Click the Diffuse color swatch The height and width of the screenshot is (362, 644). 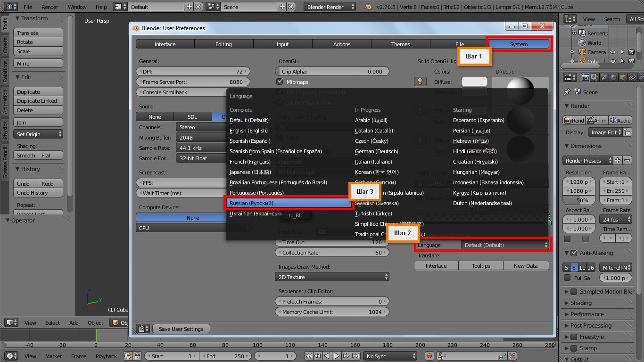click(474, 82)
